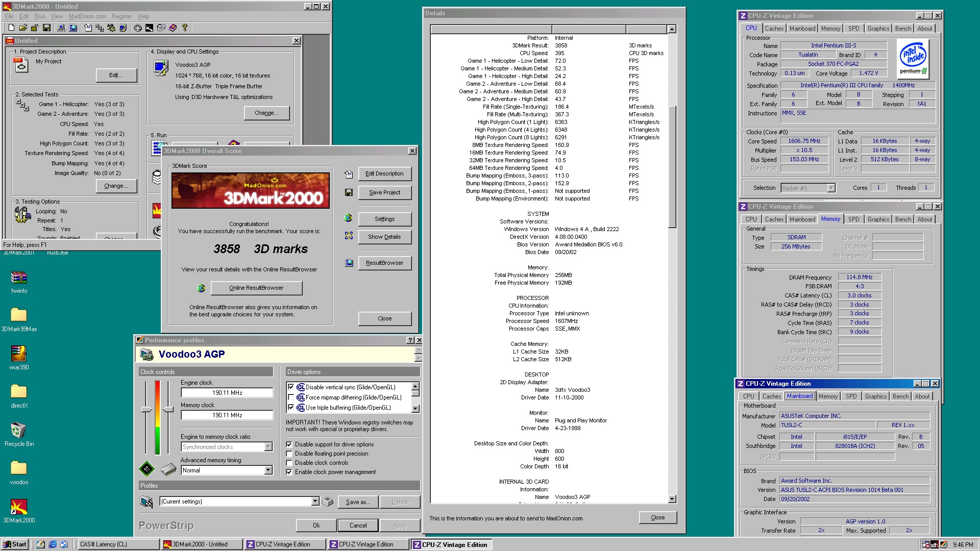
Task: Click the Memory clock 190.11 MHz field
Action: click(x=227, y=415)
